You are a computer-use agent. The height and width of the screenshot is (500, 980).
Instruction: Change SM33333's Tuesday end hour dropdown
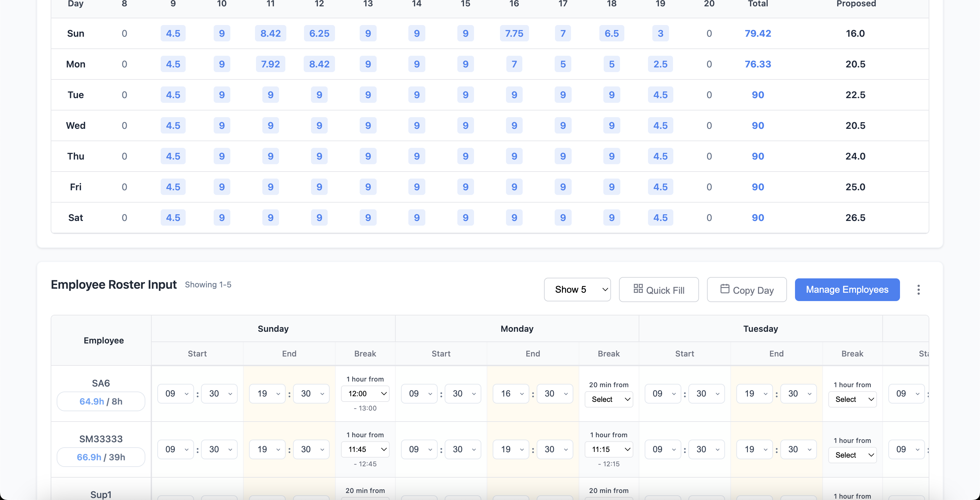pos(754,449)
